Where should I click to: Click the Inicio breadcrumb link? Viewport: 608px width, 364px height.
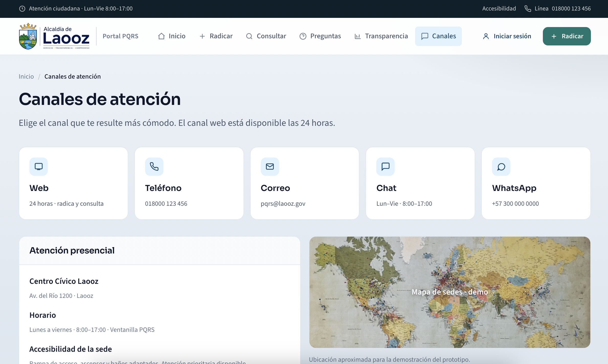26,77
